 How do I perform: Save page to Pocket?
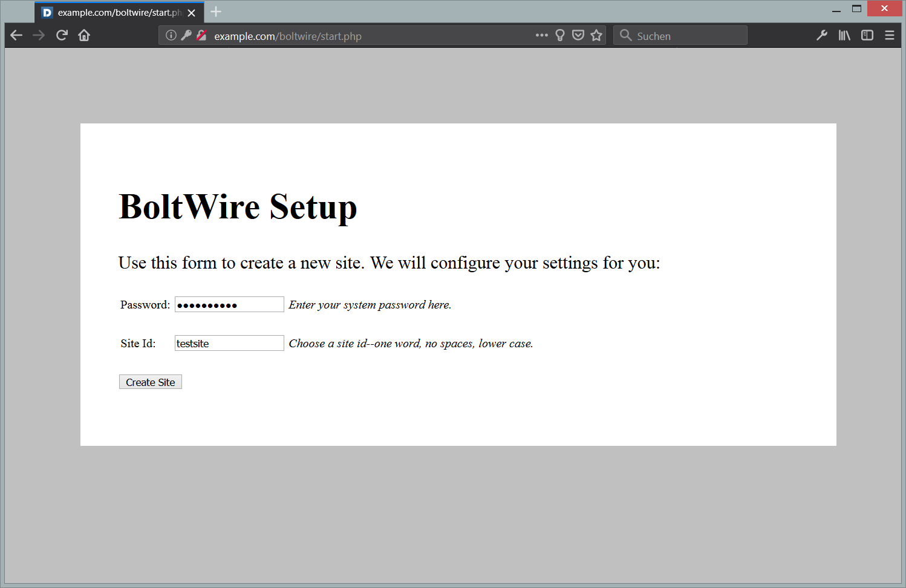click(578, 36)
